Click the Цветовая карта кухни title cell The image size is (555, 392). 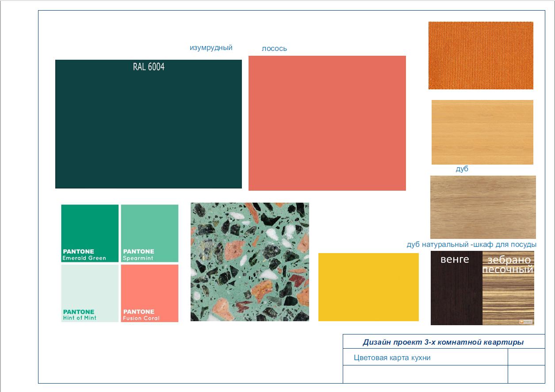392,358
